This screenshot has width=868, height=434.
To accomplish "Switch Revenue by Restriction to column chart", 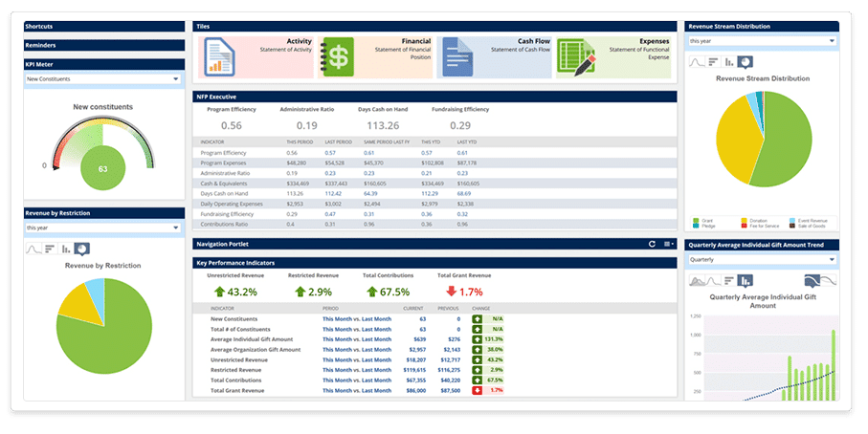I will coord(65,248).
